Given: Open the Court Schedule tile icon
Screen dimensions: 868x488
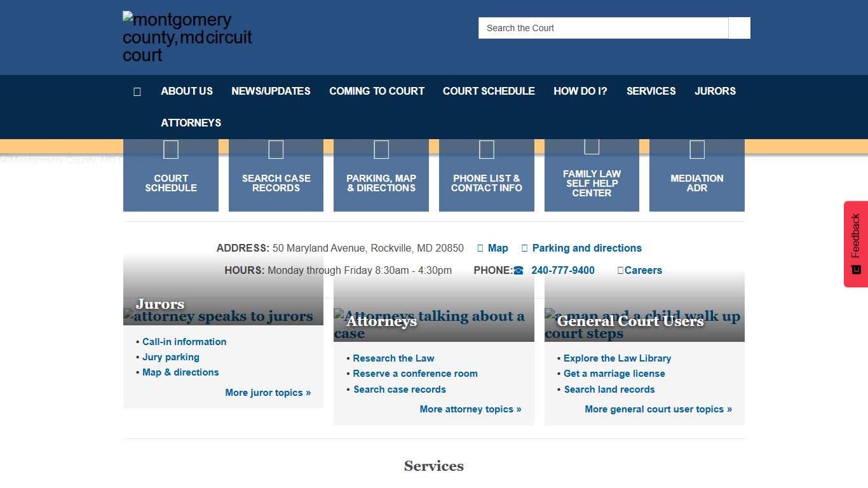Looking at the screenshot, I should [x=170, y=150].
